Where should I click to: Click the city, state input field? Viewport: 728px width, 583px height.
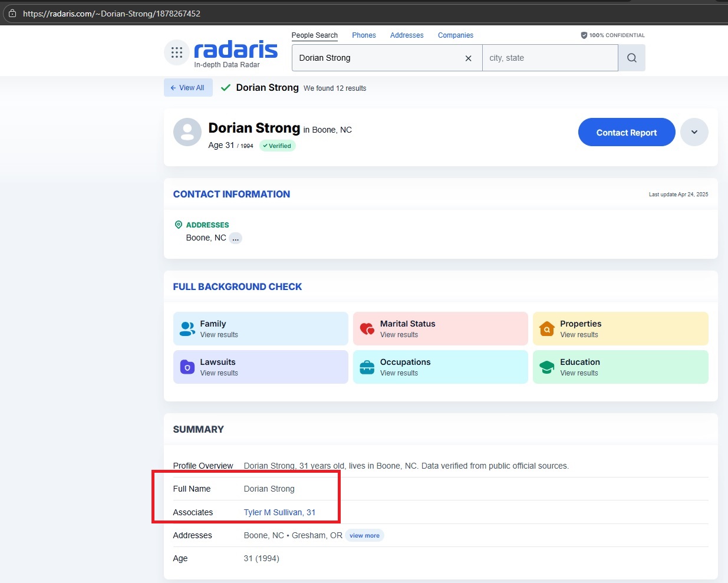point(549,58)
